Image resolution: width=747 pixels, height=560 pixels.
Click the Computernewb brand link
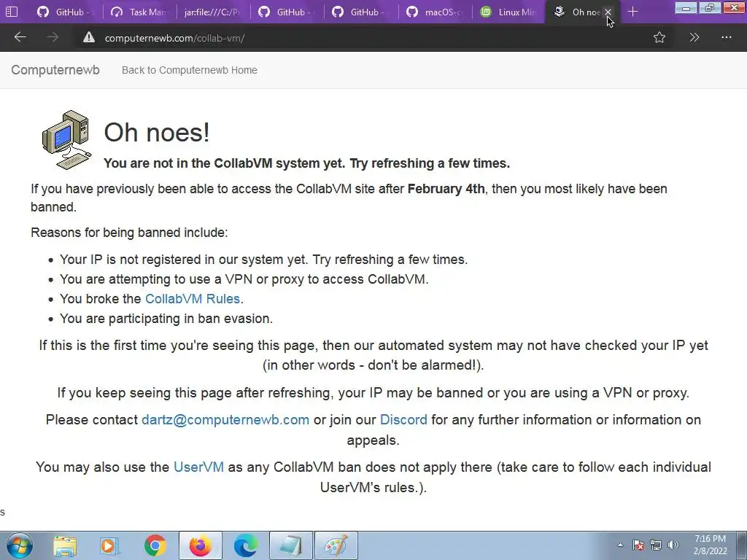55,70
